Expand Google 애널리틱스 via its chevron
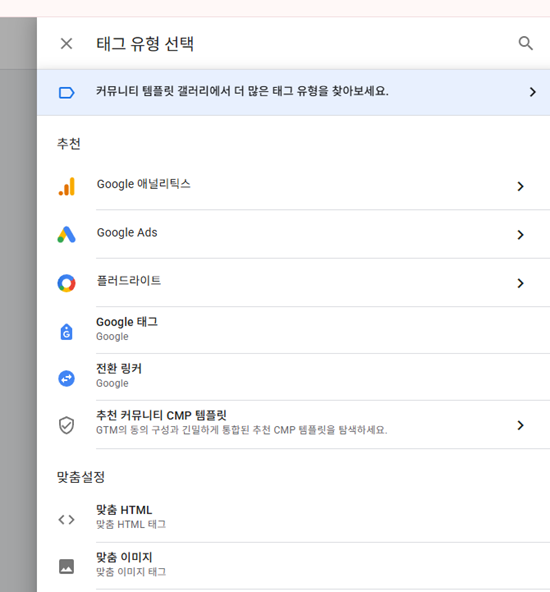 point(521,186)
